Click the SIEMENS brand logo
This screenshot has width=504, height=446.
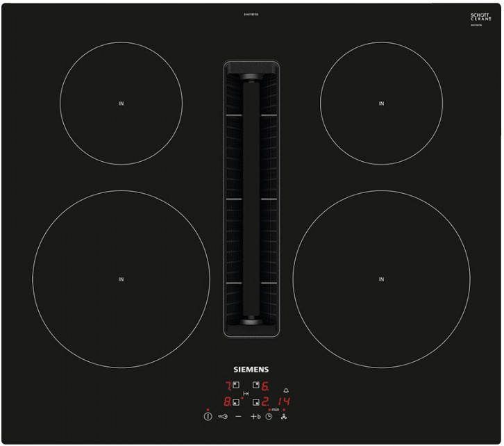coord(251,369)
